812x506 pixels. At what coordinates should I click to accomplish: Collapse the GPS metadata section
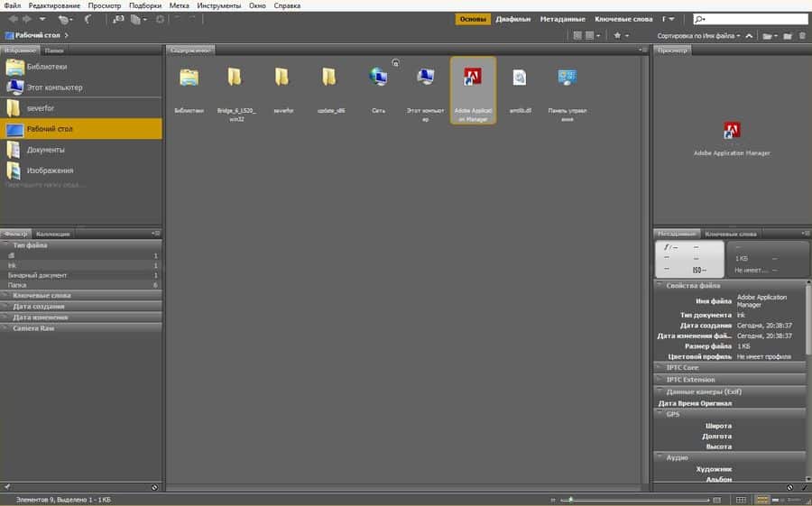tap(660, 414)
